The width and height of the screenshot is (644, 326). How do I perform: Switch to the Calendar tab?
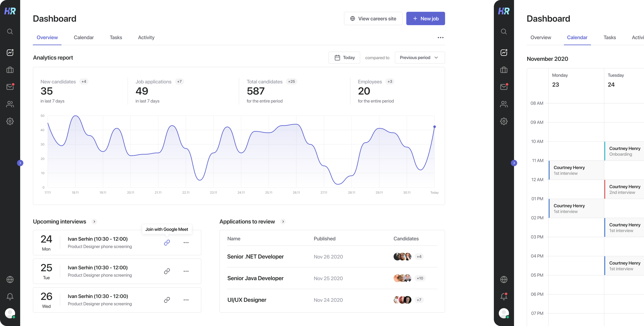83,38
